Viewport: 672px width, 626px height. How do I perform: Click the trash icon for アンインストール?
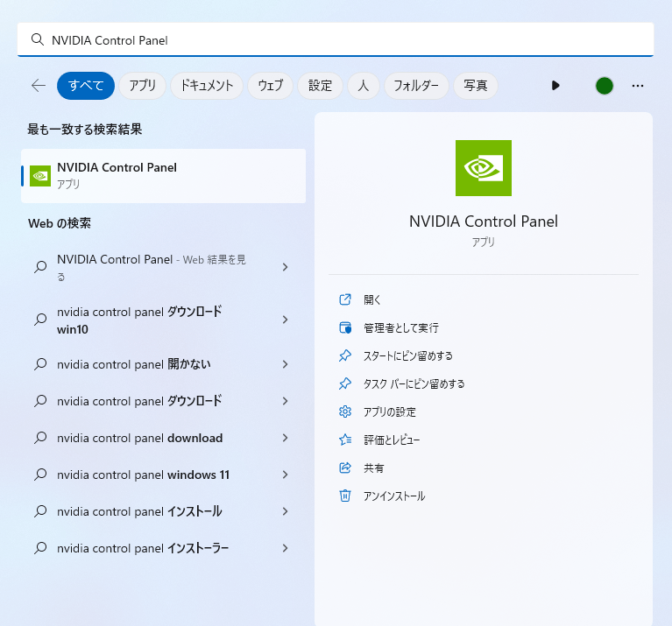point(345,496)
